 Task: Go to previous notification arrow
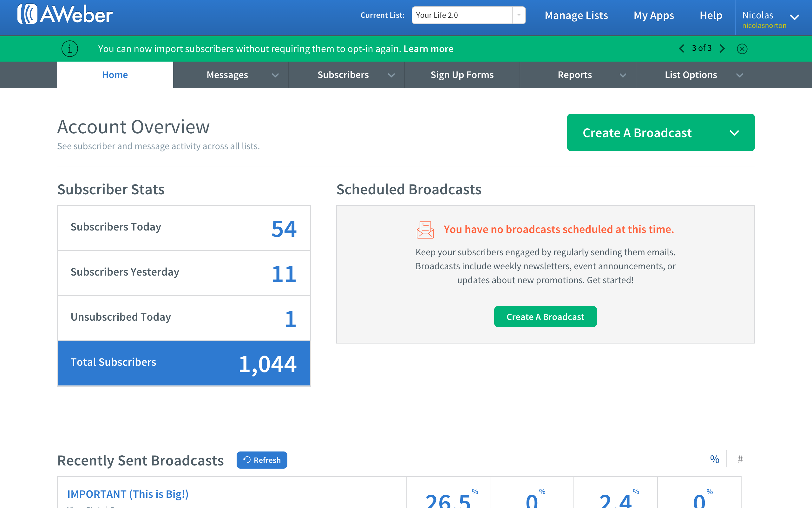(x=681, y=48)
